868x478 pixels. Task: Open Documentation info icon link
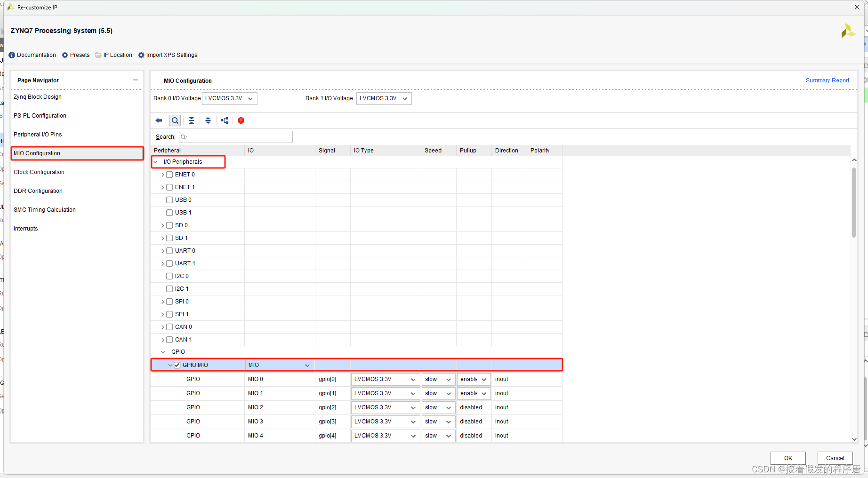12,55
